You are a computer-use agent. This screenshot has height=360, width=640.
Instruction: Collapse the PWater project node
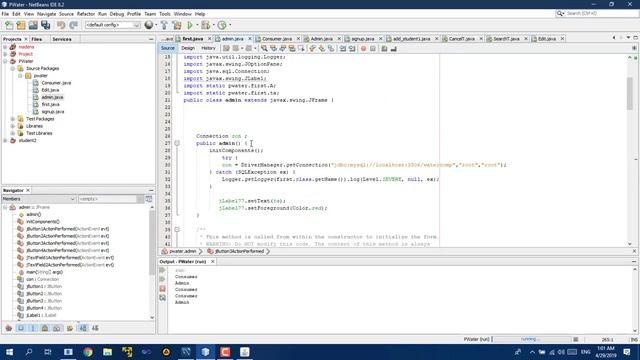pos(5,61)
